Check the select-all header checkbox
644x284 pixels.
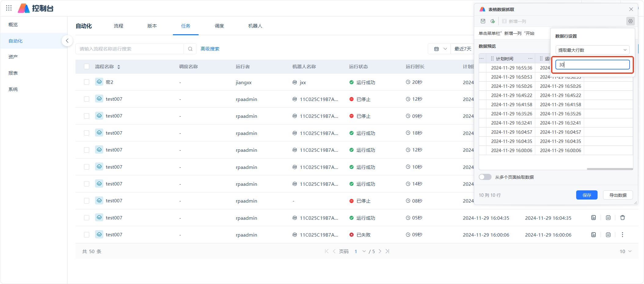pyautogui.click(x=87, y=66)
